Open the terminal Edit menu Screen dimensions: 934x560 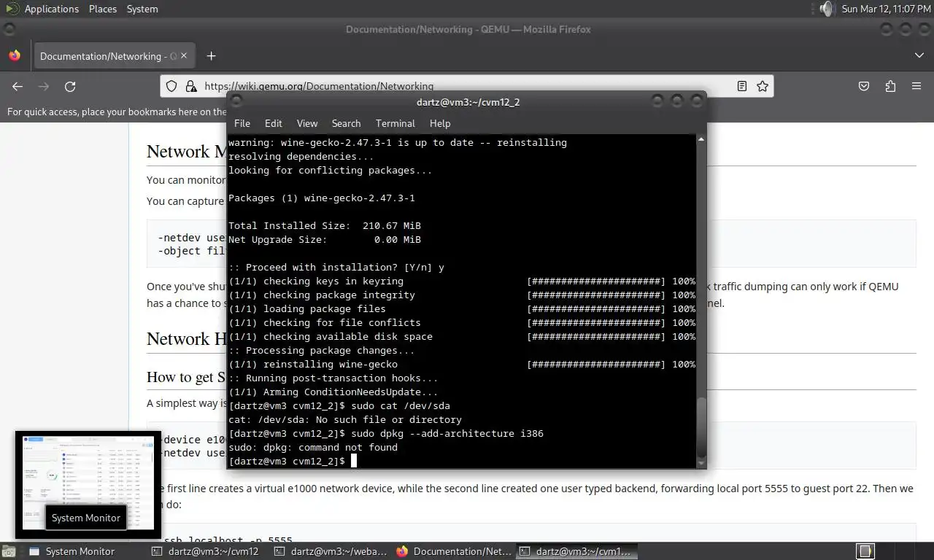tap(274, 123)
